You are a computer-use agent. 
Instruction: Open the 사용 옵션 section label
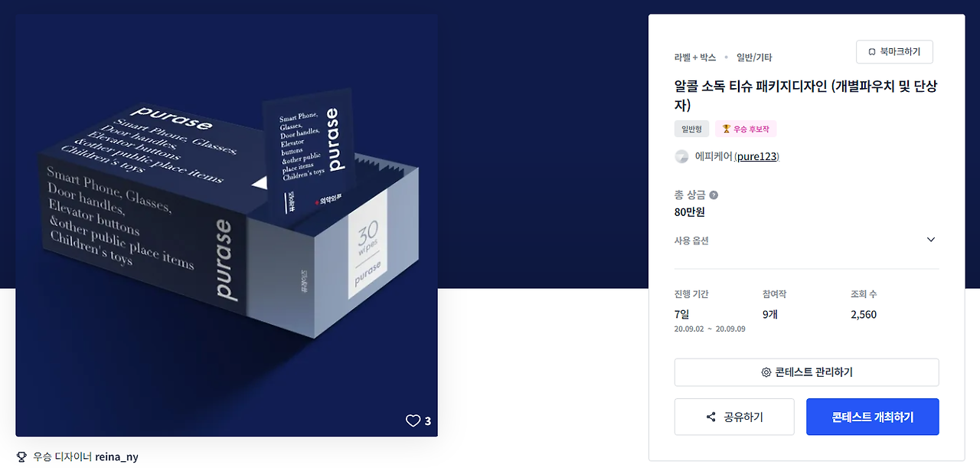pyautogui.click(x=691, y=241)
